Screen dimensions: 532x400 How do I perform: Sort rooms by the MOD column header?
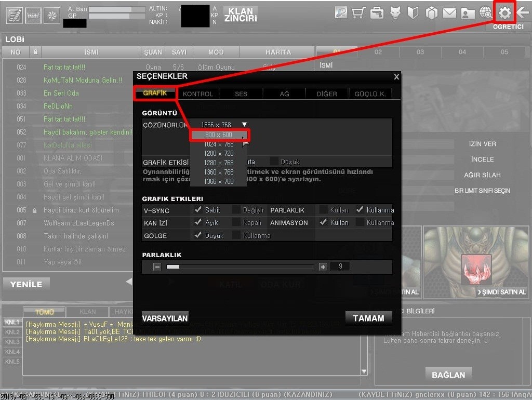tap(216, 52)
